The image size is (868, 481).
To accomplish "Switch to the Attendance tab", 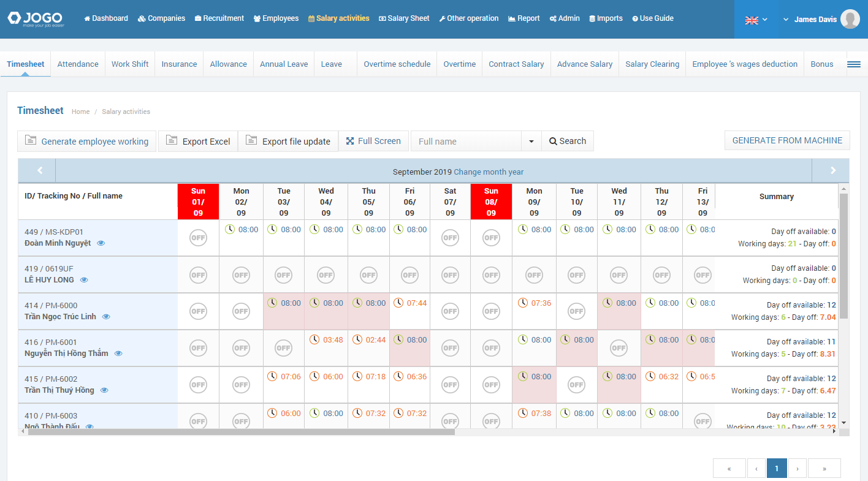I will [78, 64].
